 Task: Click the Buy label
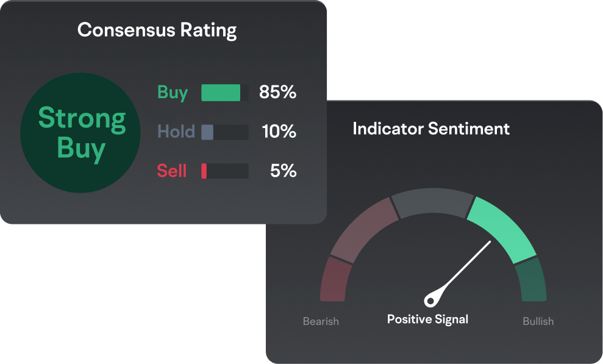tap(173, 93)
